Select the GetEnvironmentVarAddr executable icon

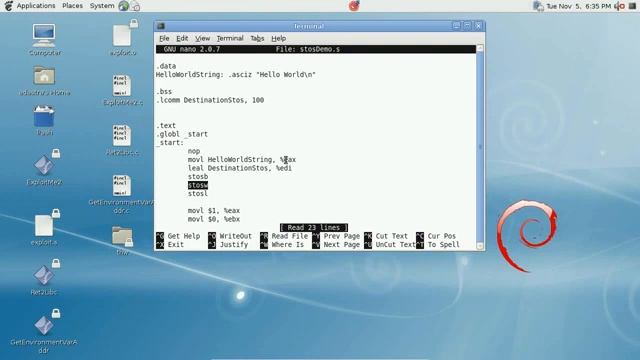point(44,325)
